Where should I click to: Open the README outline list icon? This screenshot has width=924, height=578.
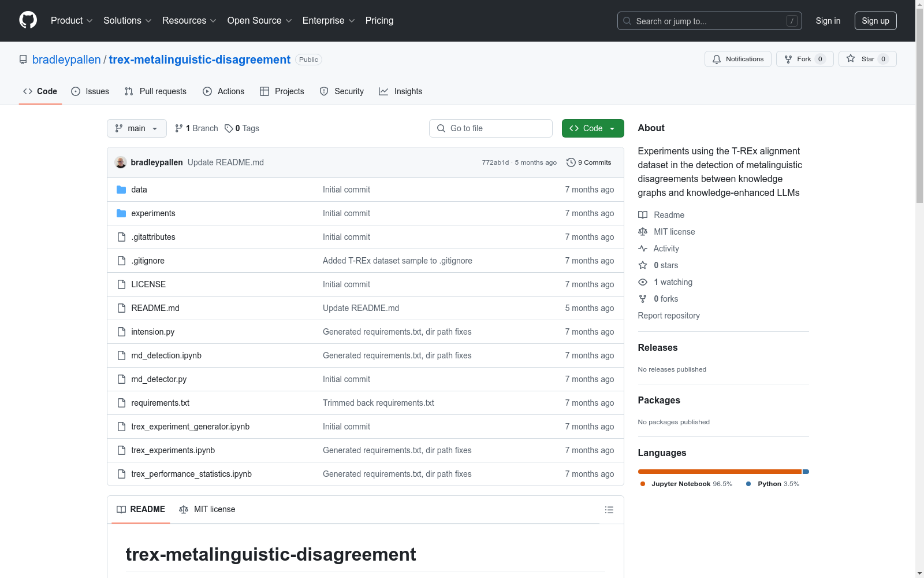point(609,510)
